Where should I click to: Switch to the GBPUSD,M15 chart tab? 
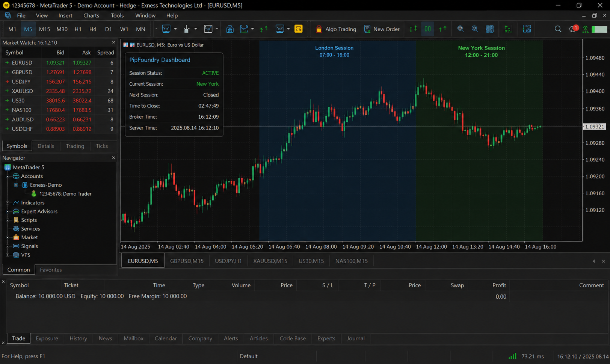pos(187,261)
